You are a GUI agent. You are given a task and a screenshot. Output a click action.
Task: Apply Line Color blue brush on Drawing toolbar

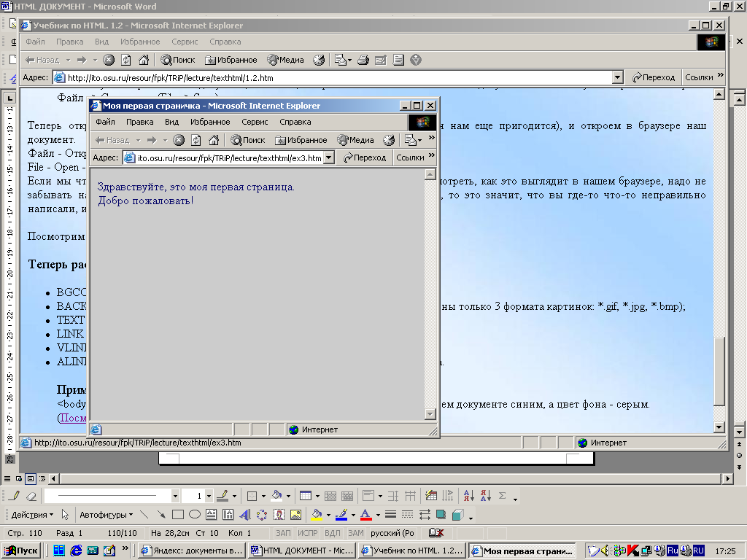(x=341, y=515)
